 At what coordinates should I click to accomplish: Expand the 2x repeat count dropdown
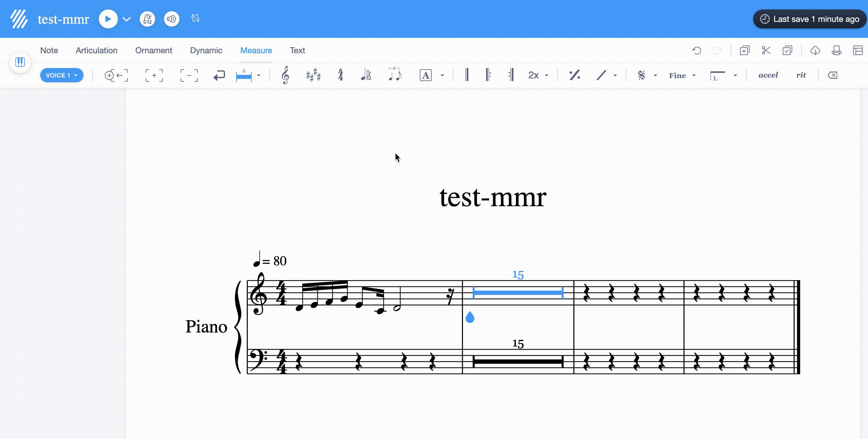[x=546, y=75]
